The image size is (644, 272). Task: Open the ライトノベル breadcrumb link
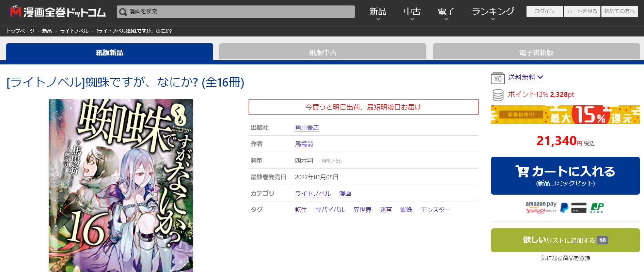pyautogui.click(x=74, y=31)
